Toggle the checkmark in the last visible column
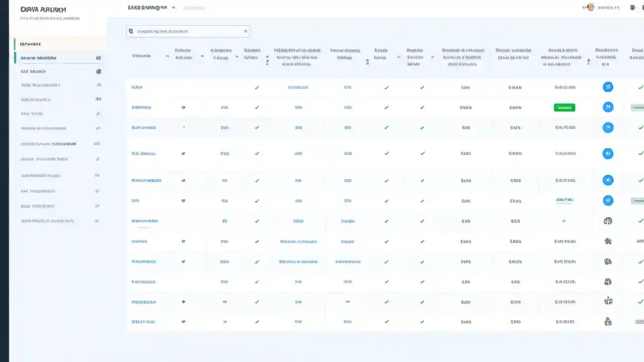Image resolution: width=644 pixels, height=362 pixels. [641, 87]
